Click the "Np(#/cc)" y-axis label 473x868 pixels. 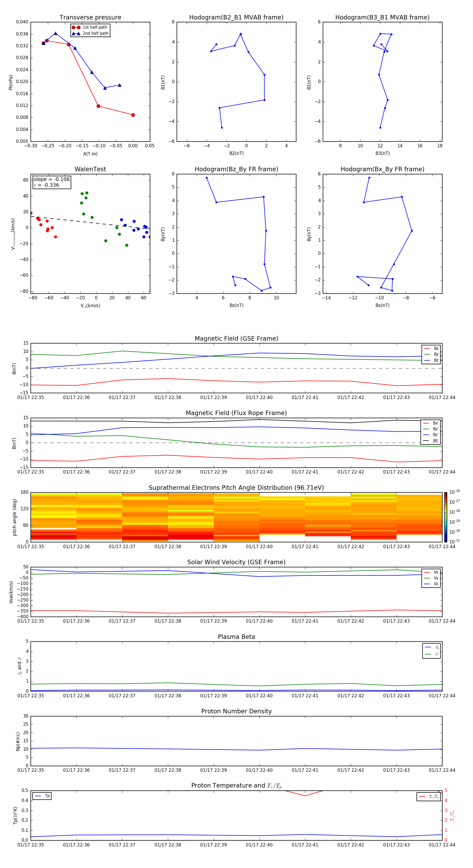pos(18,741)
